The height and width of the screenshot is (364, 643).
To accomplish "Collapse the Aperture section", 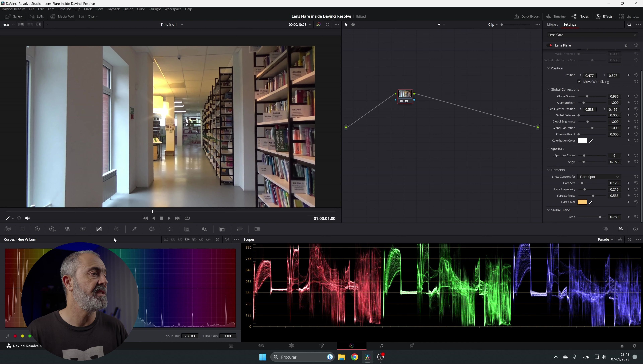I will coord(548,149).
